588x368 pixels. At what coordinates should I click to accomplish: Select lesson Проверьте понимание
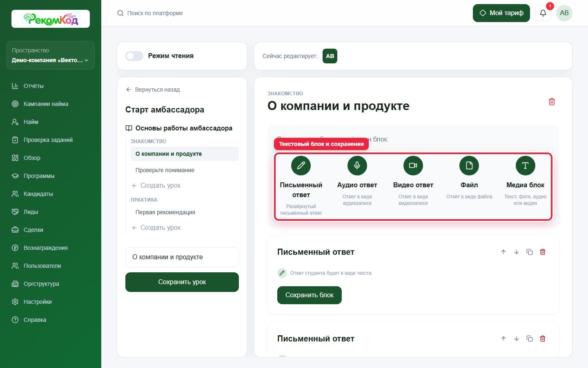(165, 170)
